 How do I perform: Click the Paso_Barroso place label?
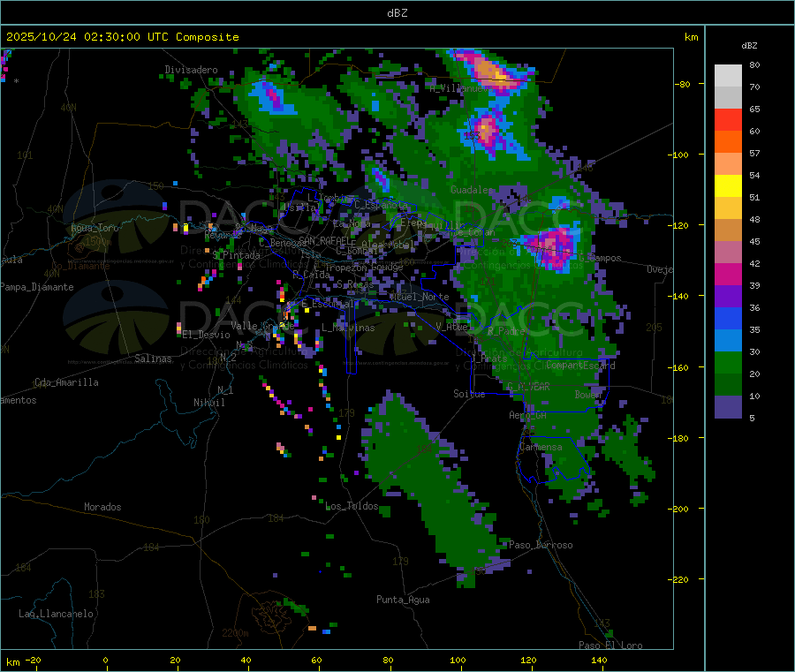point(541,546)
